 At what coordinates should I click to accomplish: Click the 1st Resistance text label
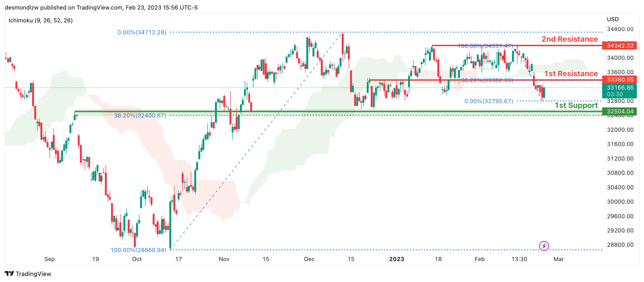coord(571,74)
